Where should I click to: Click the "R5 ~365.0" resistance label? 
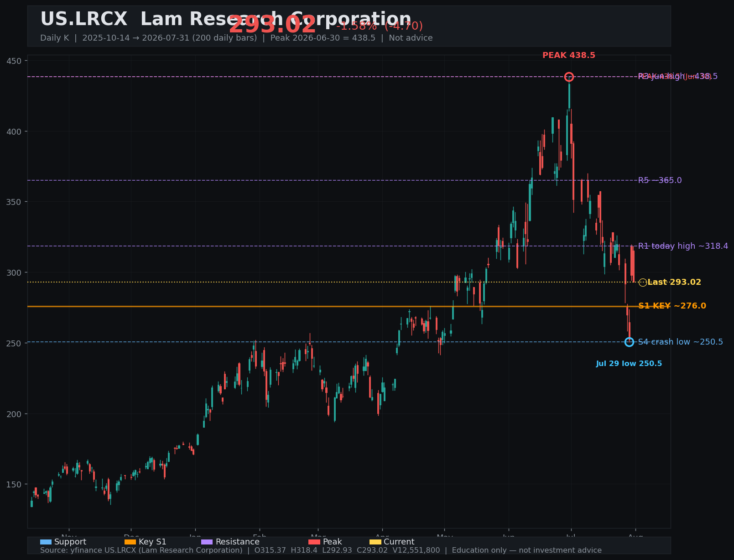coord(660,180)
